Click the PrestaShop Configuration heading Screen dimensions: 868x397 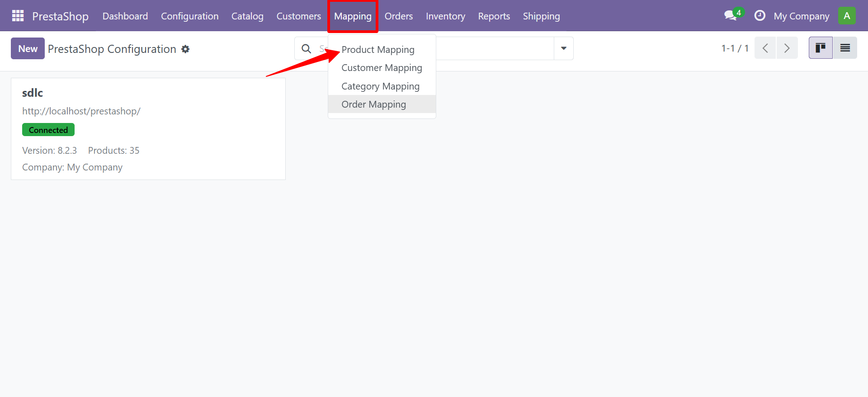pyautogui.click(x=112, y=49)
